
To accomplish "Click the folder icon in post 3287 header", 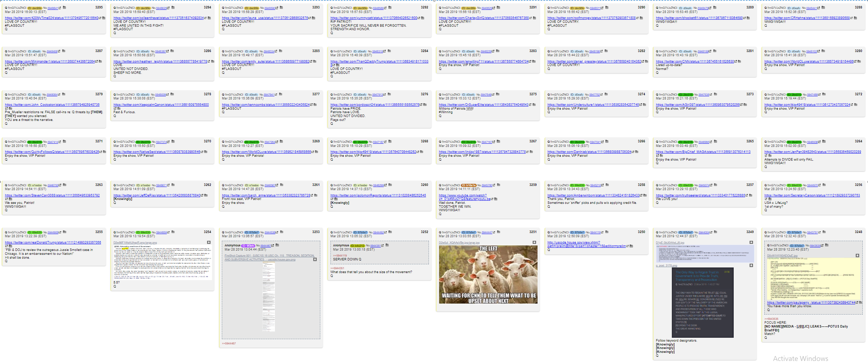I will [64, 51].
